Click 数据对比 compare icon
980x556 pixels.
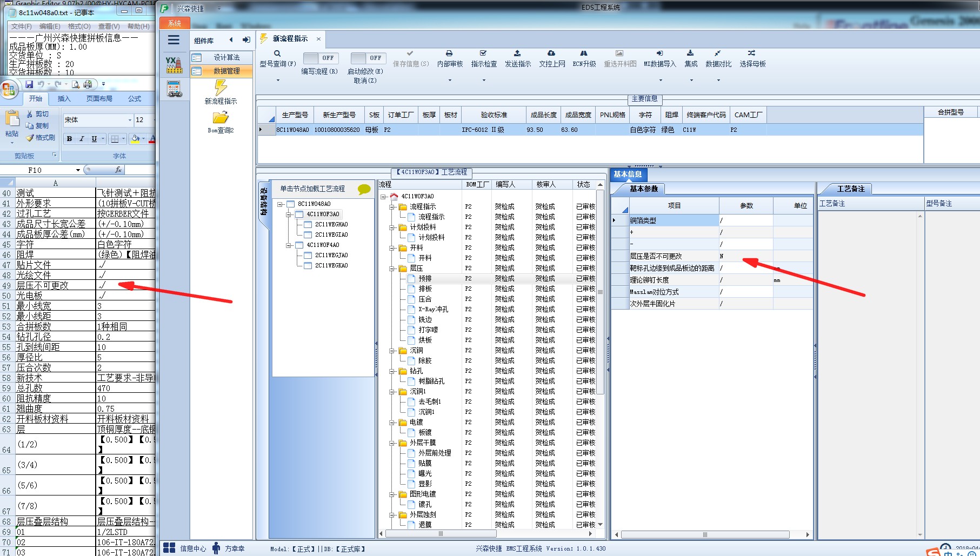(x=718, y=53)
